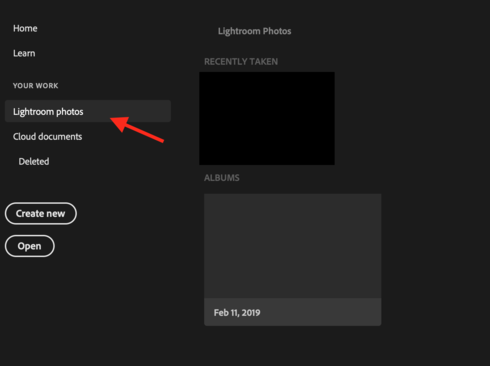Image resolution: width=490 pixels, height=366 pixels.
Task: Open the Feb 11, 2019 album
Action: point(293,260)
